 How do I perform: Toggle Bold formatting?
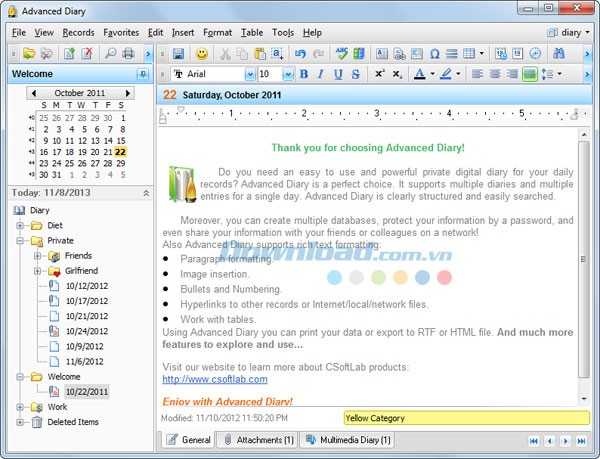click(303, 74)
